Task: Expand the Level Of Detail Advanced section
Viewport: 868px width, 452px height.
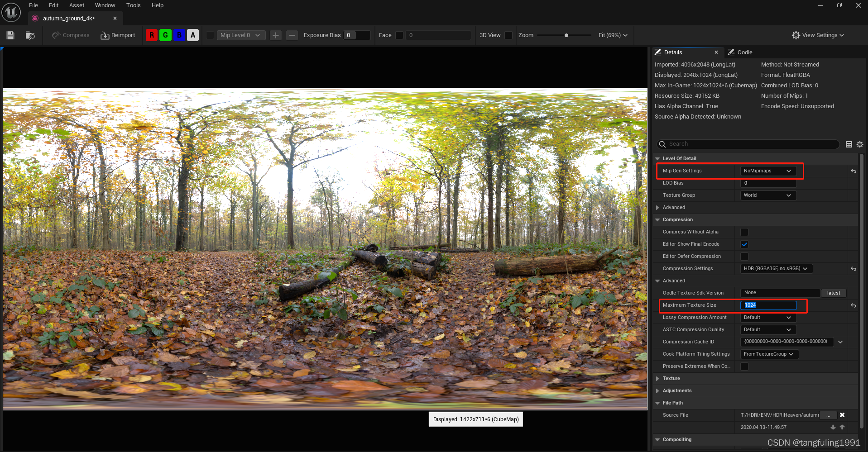Action: (657, 208)
